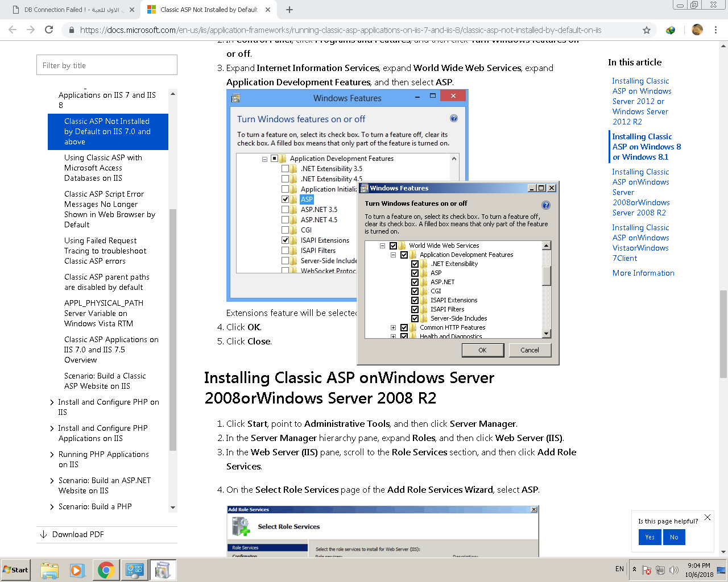Click the volume speaker tray icon
728x582 pixels.
coord(674,570)
